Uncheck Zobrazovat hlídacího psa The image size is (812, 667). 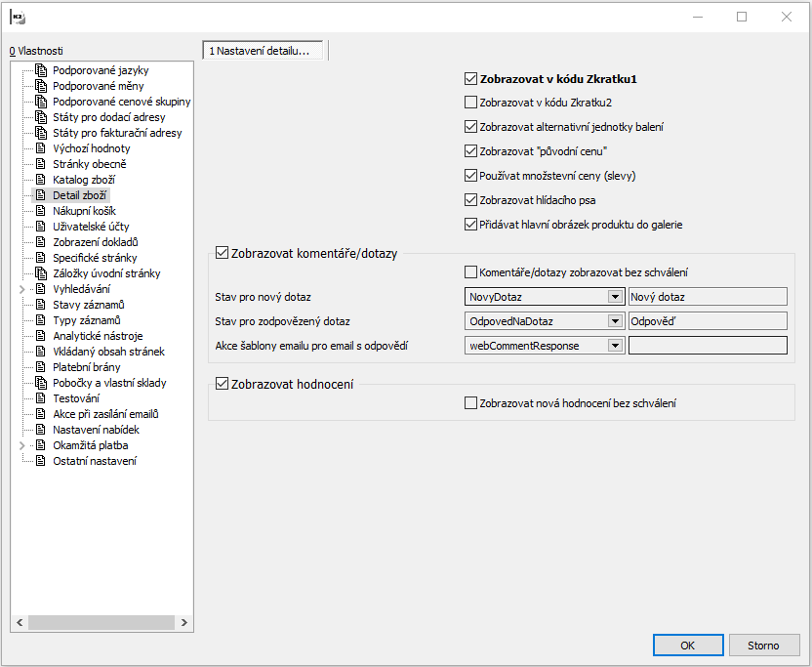point(470,199)
